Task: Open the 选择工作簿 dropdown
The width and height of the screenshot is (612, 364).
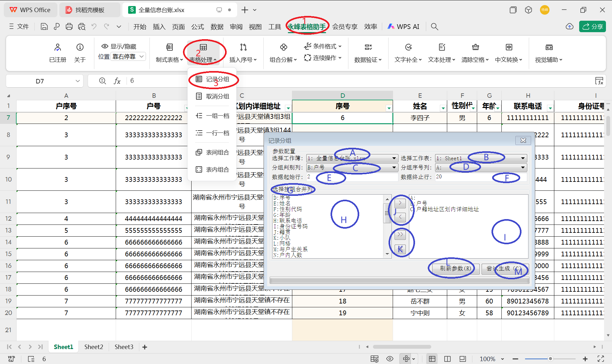Action: pos(394,158)
